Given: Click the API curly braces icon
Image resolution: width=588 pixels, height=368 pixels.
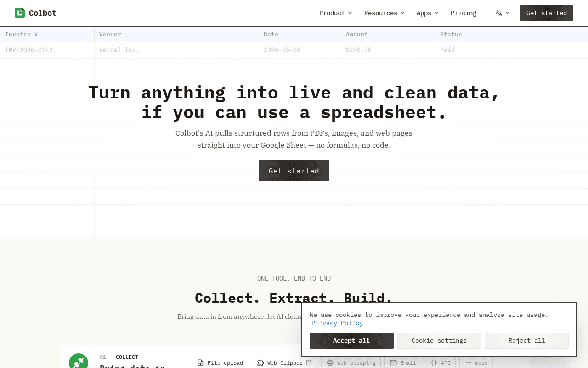Looking at the screenshot, I should point(434,363).
